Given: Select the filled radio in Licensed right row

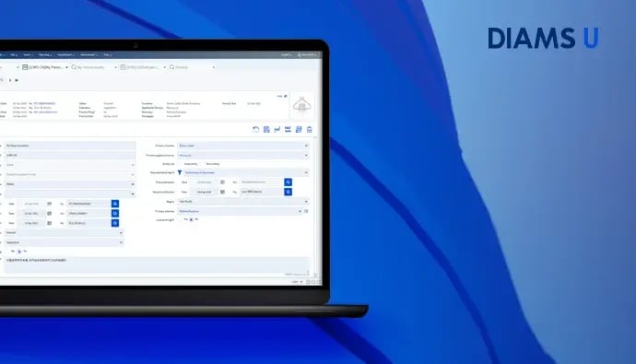Looking at the screenshot, I should [191, 219].
